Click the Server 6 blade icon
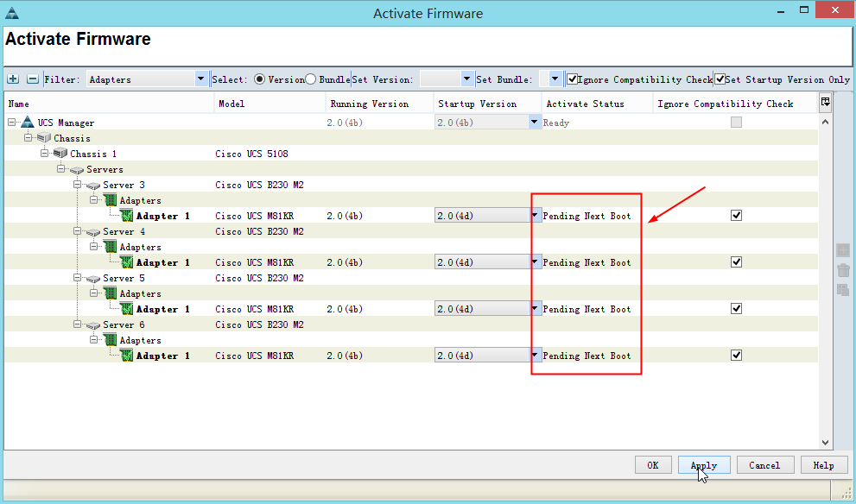 (92, 325)
